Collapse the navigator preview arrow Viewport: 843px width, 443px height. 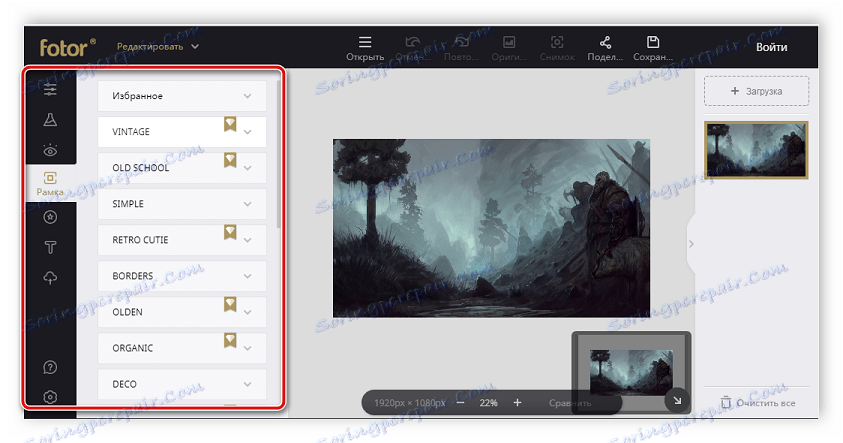coord(677,401)
